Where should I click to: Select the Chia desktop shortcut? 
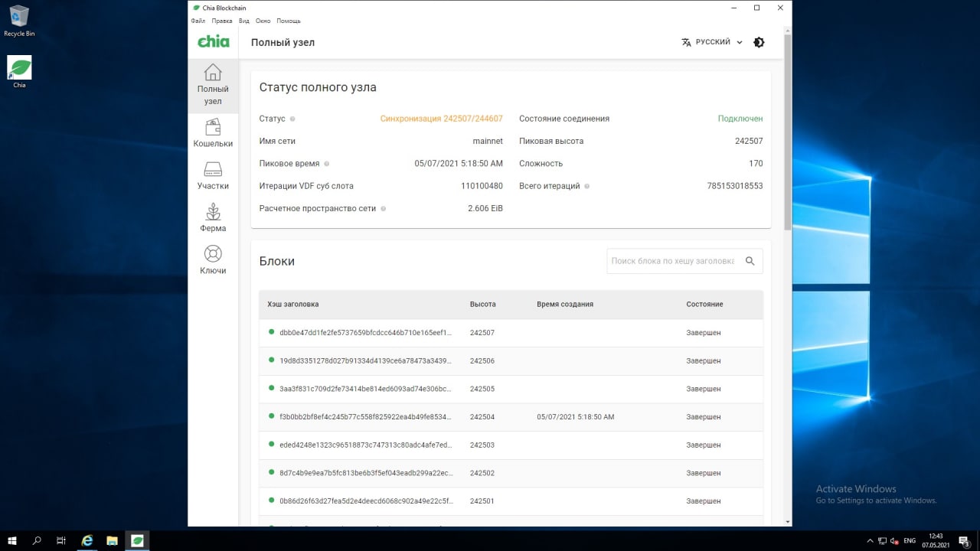[19, 72]
